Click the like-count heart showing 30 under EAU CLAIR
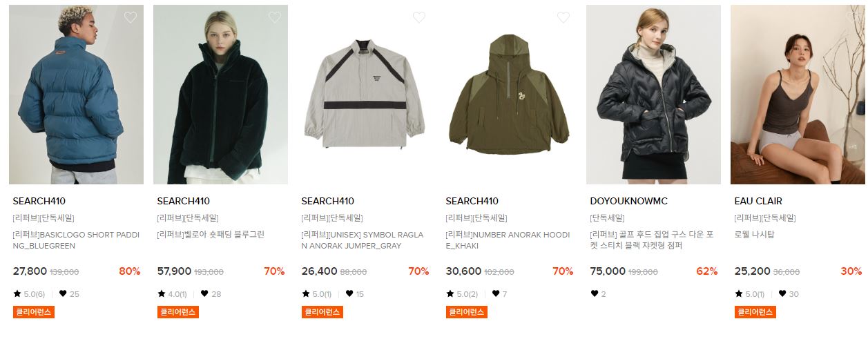Viewport: 868px width, 339px height. click(782, 293)
